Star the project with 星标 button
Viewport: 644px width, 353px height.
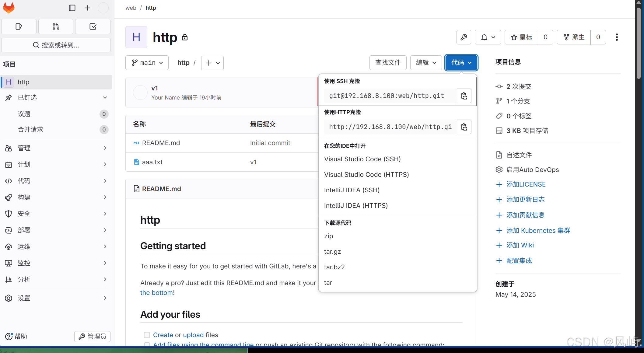click(521, 37)
